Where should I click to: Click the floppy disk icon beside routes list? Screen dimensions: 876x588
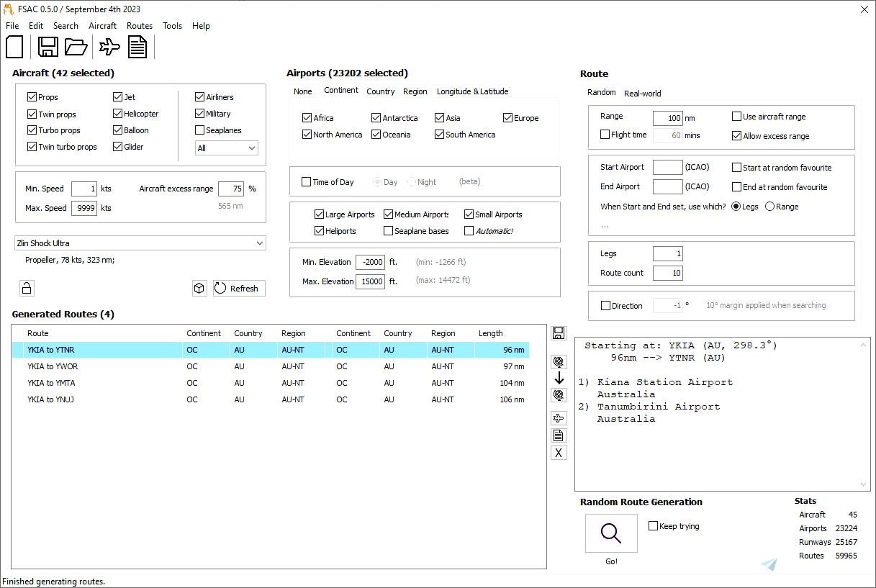click(559, 333)
